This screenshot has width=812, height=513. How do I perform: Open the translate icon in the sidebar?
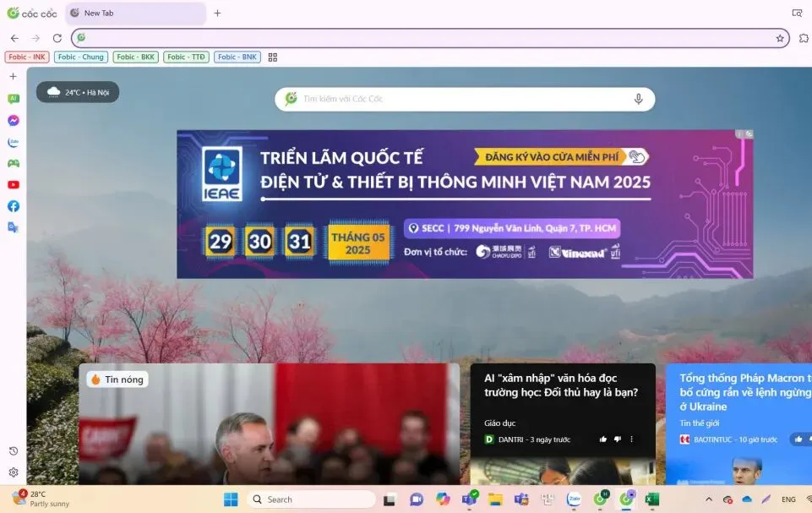tap(14, 227)
